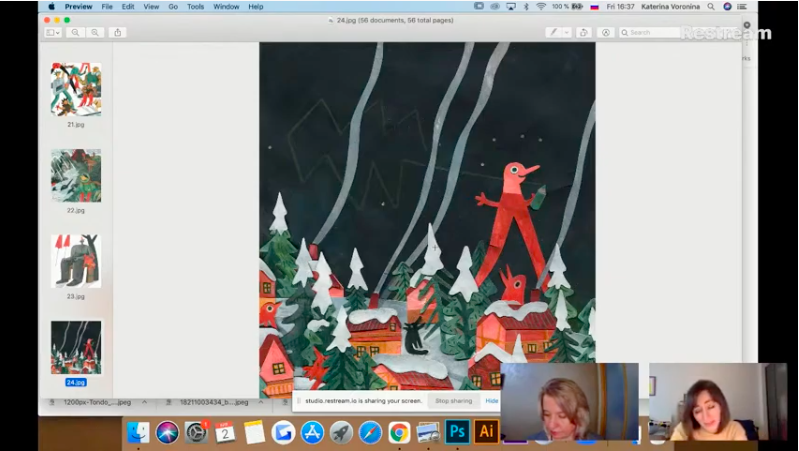Image resolution: width=799 pixels, height=451 pixels.
Task: Open the Tools menu
Action: click(195, 6)
